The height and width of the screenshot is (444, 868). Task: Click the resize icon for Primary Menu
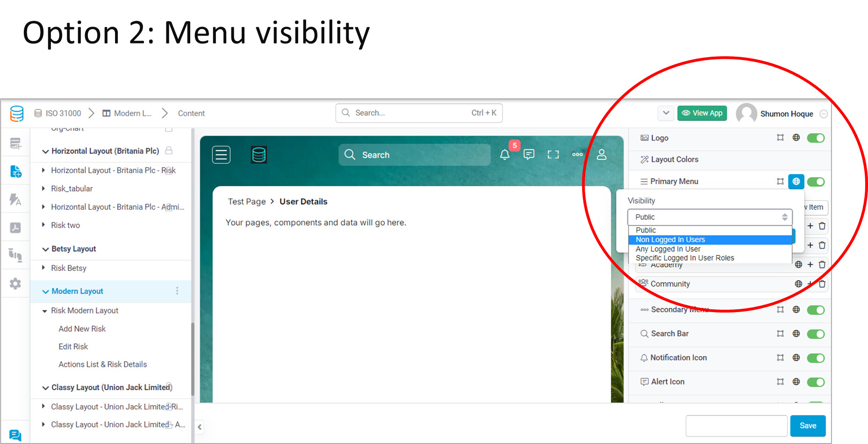pos(780,182)
